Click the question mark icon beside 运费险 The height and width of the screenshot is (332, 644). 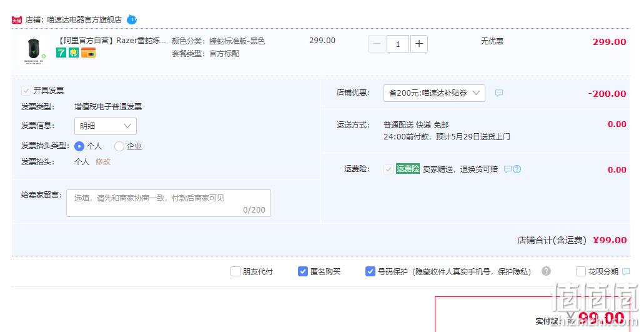(x=517, y=169)
